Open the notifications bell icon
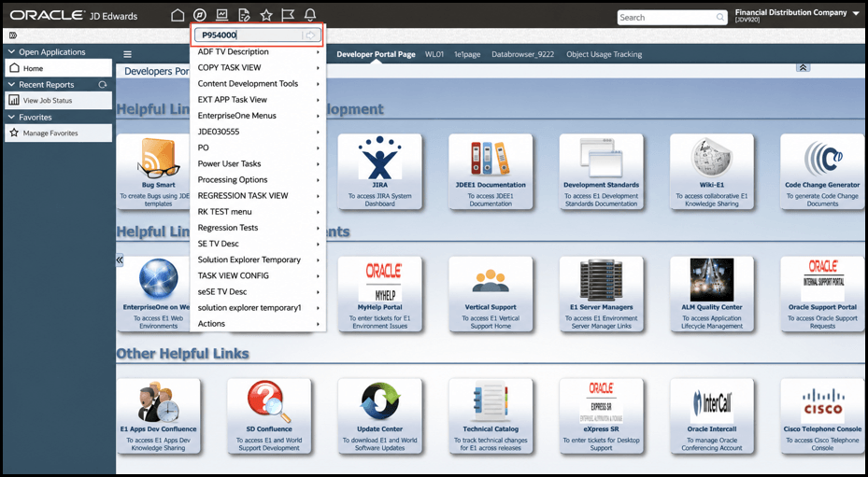The width and height of the screenshot is (868, 477). point(310,15)
